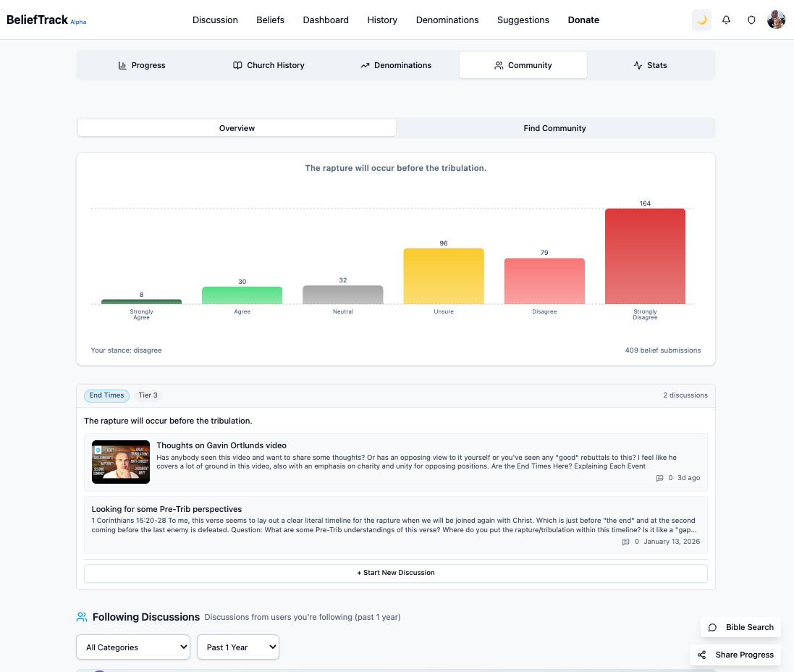This screenshot has height=672, width=794.
Task: Click the shield icon in the top navbar
Action: (751, 20)
